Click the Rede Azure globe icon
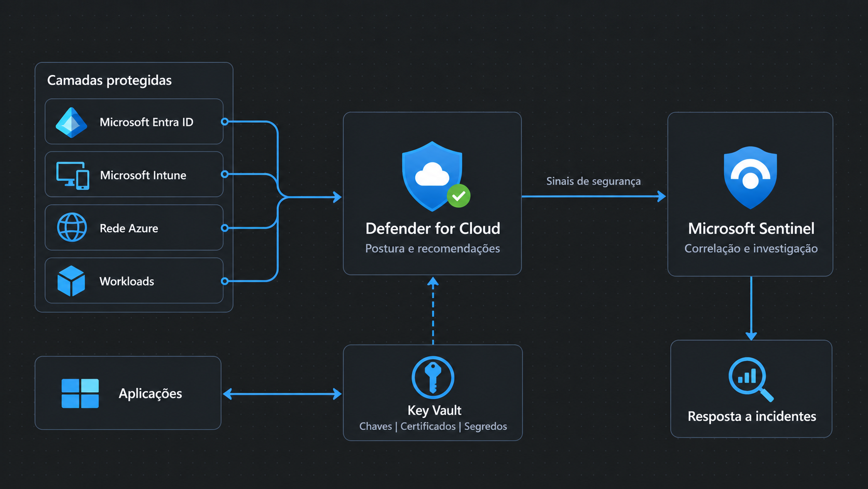Screen dimensions: 868x489 [72, 228]
